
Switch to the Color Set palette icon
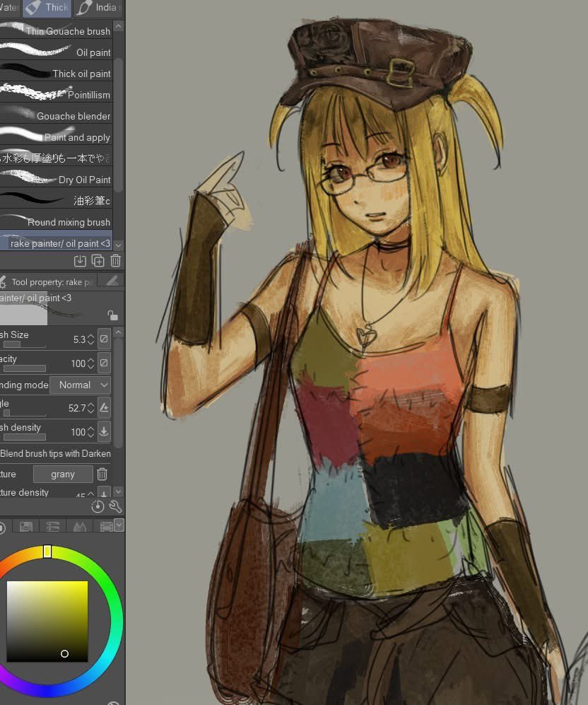pyautogui.click(x=25, y=526)
